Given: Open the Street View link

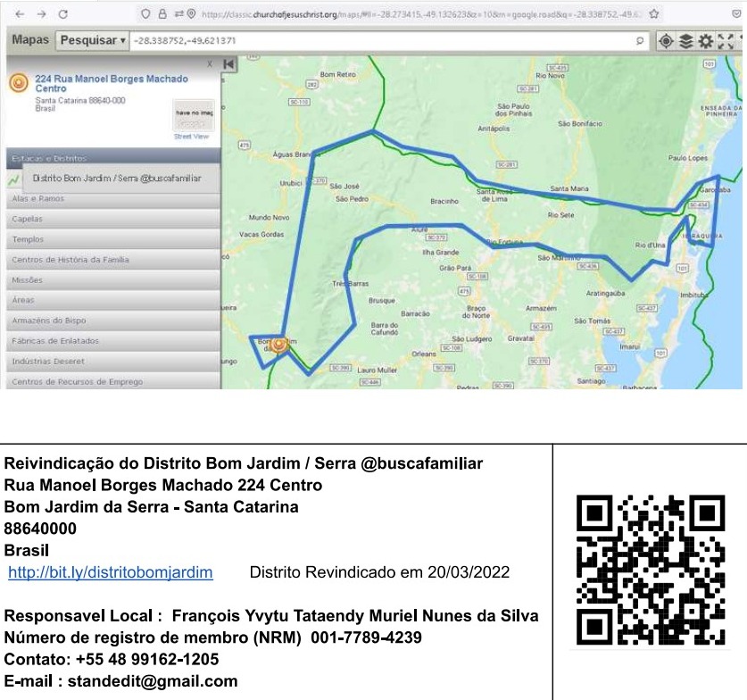Looking at the screenshot, I should pos(191,136).
